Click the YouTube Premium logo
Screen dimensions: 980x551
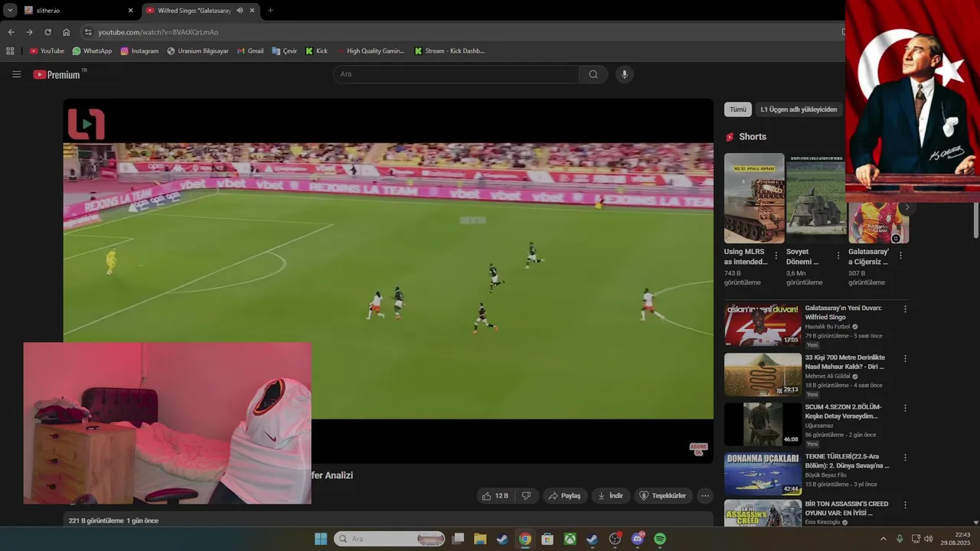(x=57, y=74)
